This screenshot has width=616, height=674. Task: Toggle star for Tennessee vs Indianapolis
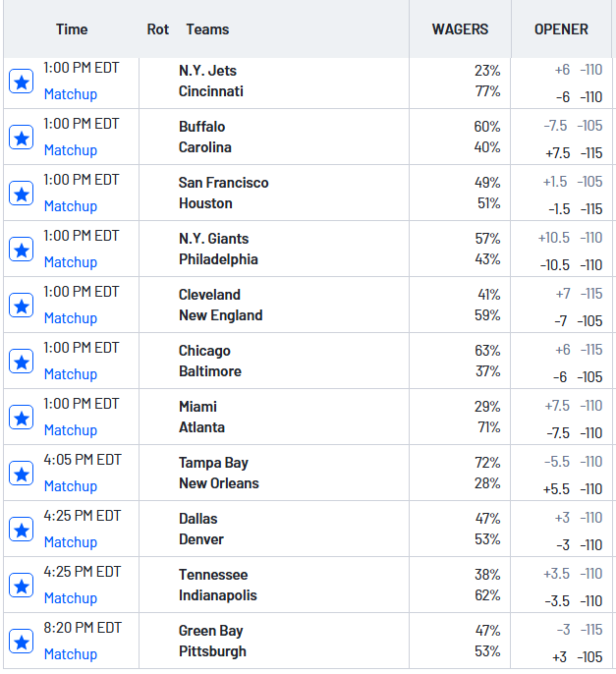(x=21, y=586)
